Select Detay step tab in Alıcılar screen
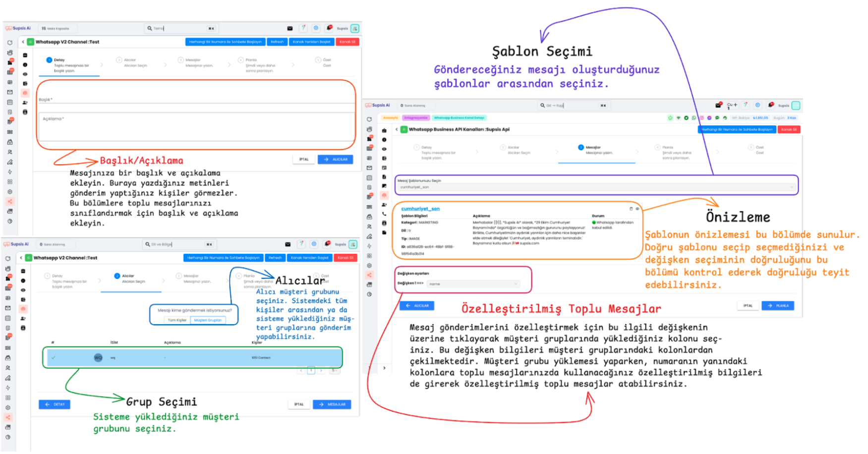This screenshot has height=454, width=868. (x=66, y=281)
